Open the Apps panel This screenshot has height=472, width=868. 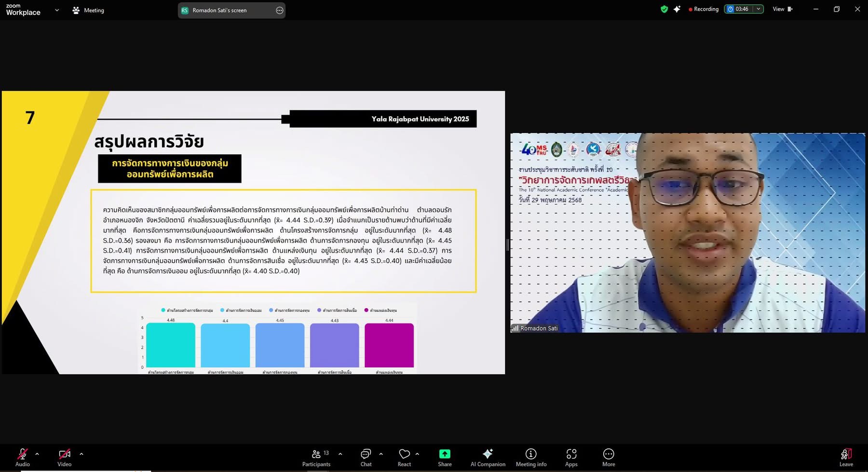(x=571, y=457)
